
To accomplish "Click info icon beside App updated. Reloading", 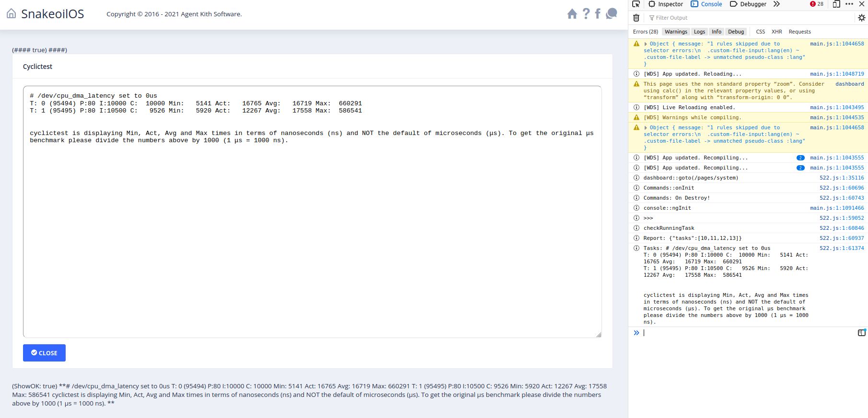I will pos(637,74).
